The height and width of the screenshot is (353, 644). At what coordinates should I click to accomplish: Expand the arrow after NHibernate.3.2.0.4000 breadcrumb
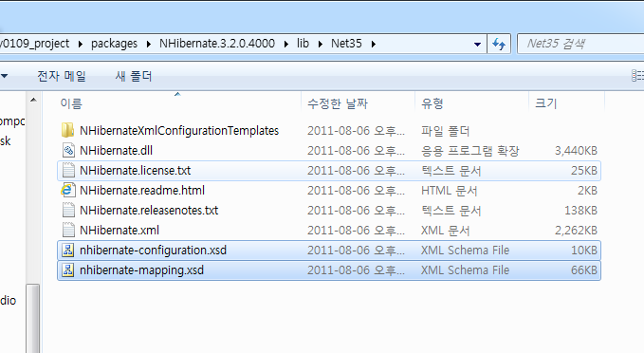point(286,44)
